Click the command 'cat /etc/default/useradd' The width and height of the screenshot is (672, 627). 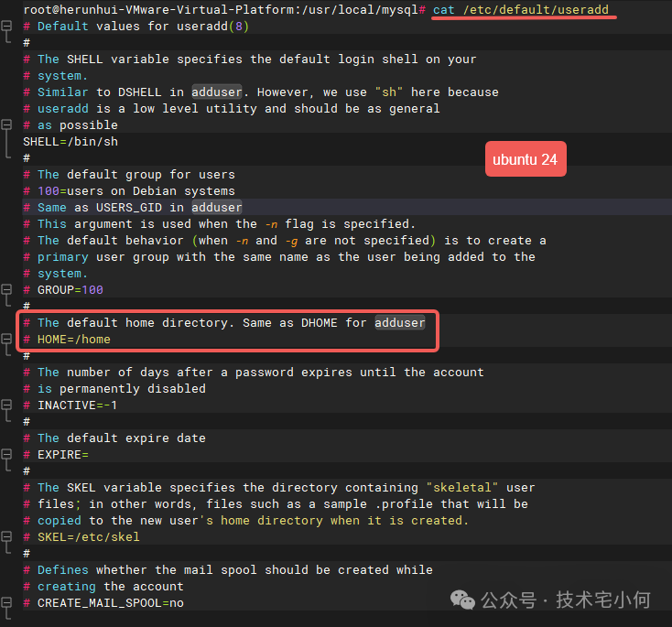521,9
